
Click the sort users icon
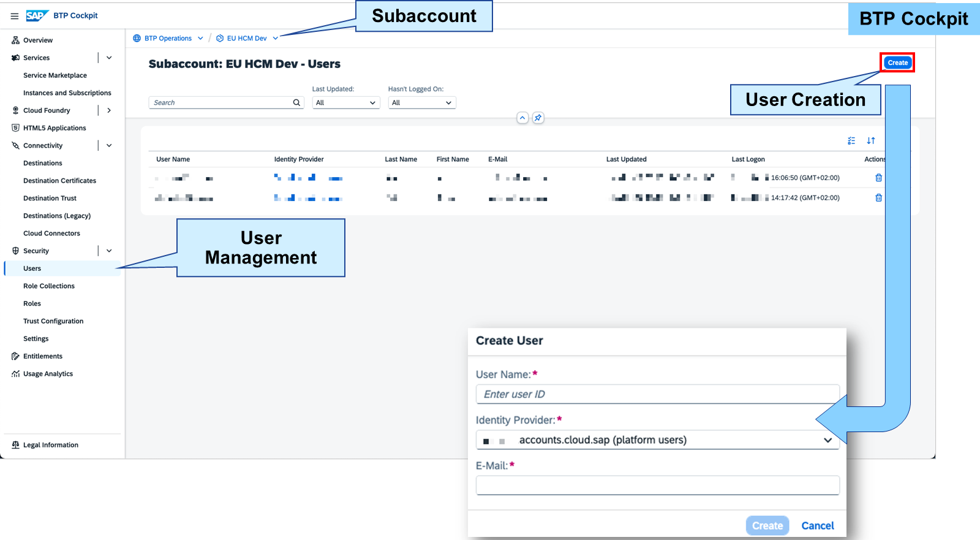[871, 141]
